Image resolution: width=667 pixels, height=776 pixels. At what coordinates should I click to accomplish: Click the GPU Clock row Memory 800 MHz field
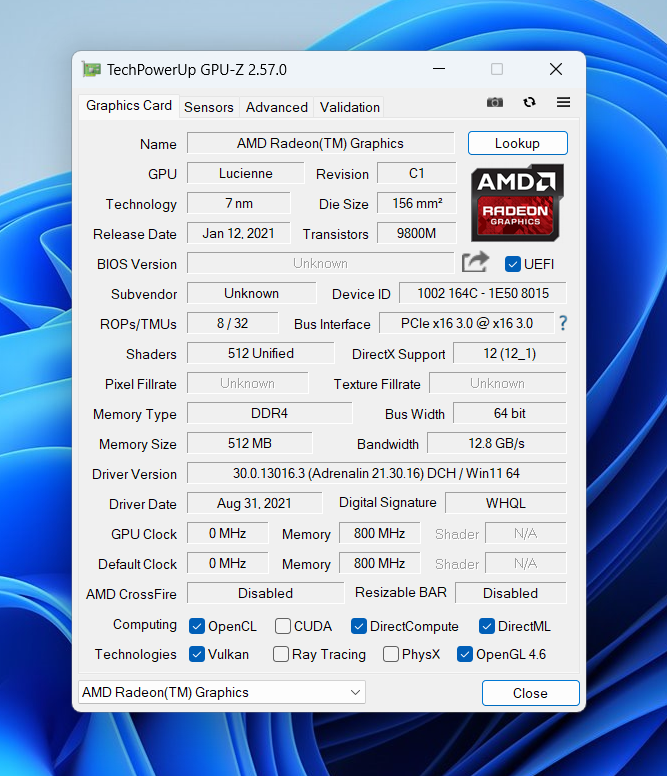tap(380, 534)
